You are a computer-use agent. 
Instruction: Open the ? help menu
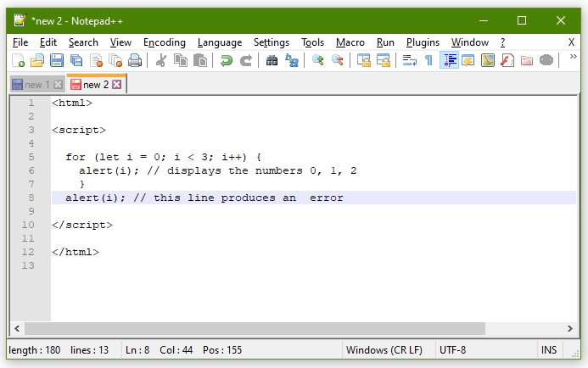pyautogui.click(x=502, y=42)
